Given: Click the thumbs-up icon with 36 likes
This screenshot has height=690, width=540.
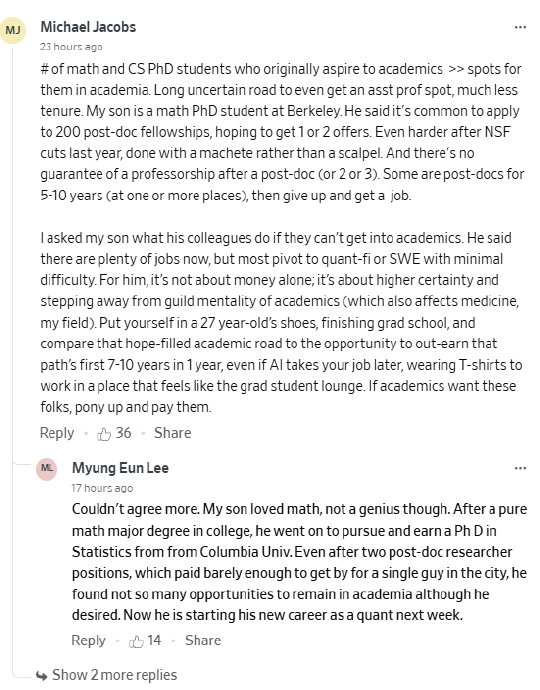Looking at the screenshot, I should 104,434.
